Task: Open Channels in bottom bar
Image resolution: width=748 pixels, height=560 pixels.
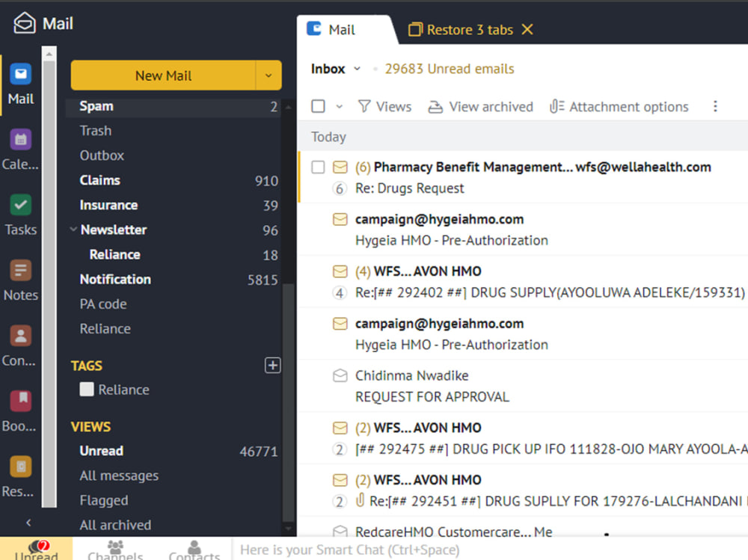Action: click(x=115, y=549)
